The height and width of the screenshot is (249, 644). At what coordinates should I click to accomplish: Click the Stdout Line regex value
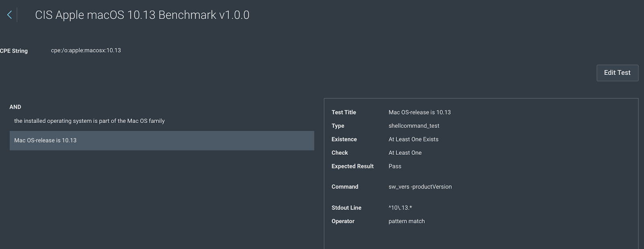(400, 208)
